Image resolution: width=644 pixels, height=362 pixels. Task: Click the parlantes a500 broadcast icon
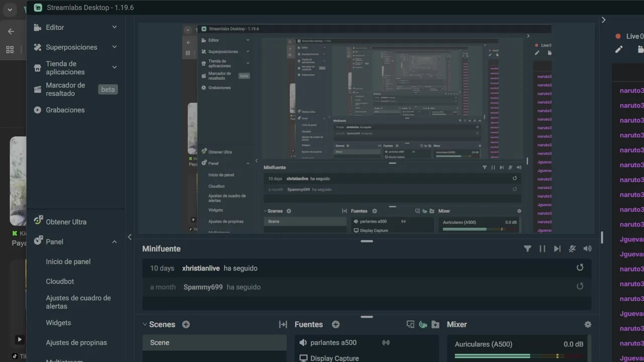[386, 343]
